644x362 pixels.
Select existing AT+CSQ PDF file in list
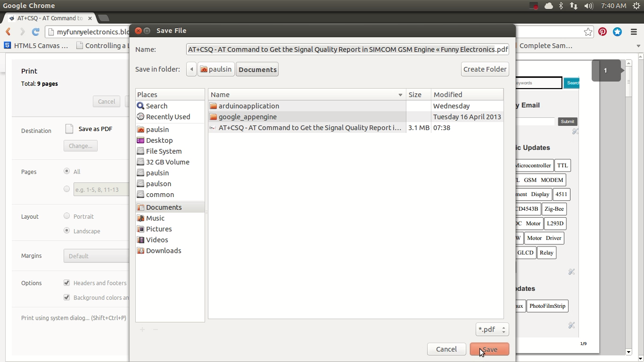coord(355,128)
